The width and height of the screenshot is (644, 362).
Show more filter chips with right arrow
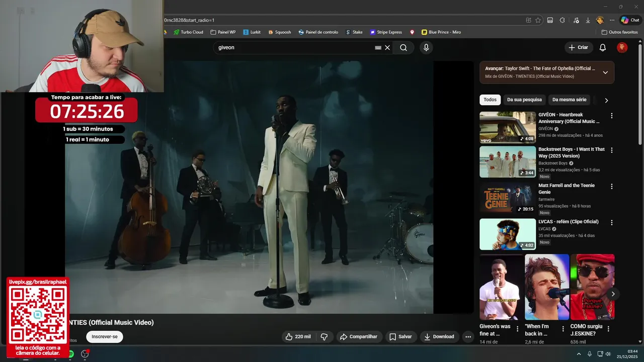(x=606, y=100)
